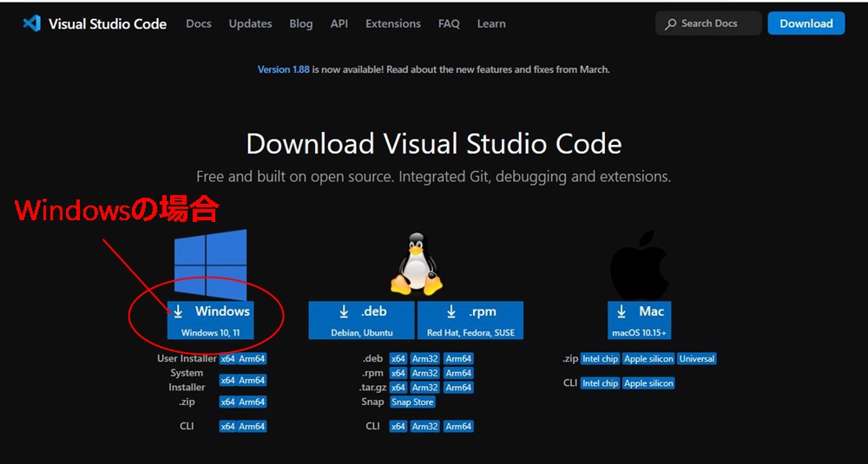Download the Mac macOS 10.15+ build

[x=640, y=320]
